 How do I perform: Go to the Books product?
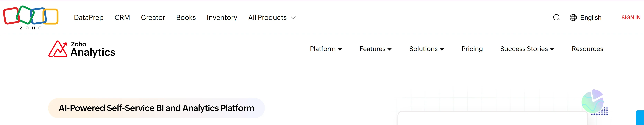(x=186, y=18)
